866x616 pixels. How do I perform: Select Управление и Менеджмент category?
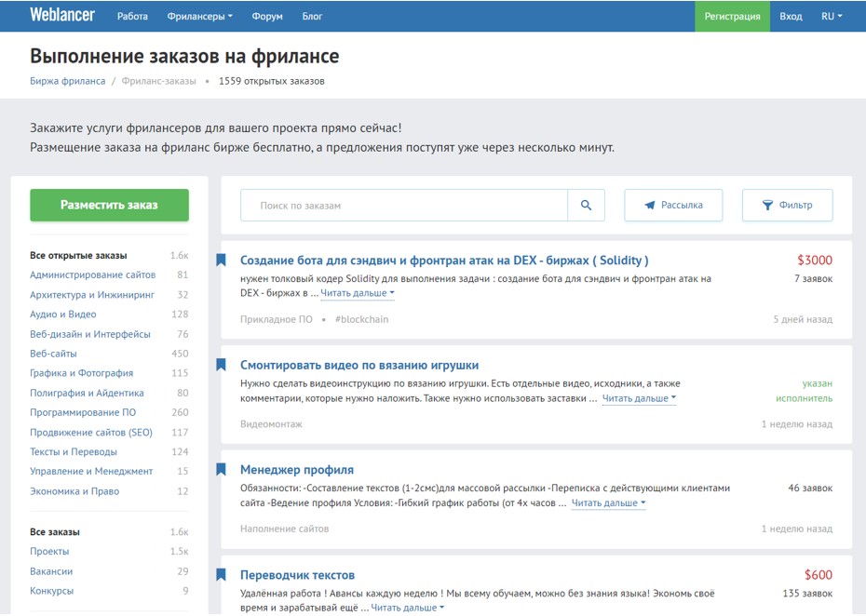[91, 471]
